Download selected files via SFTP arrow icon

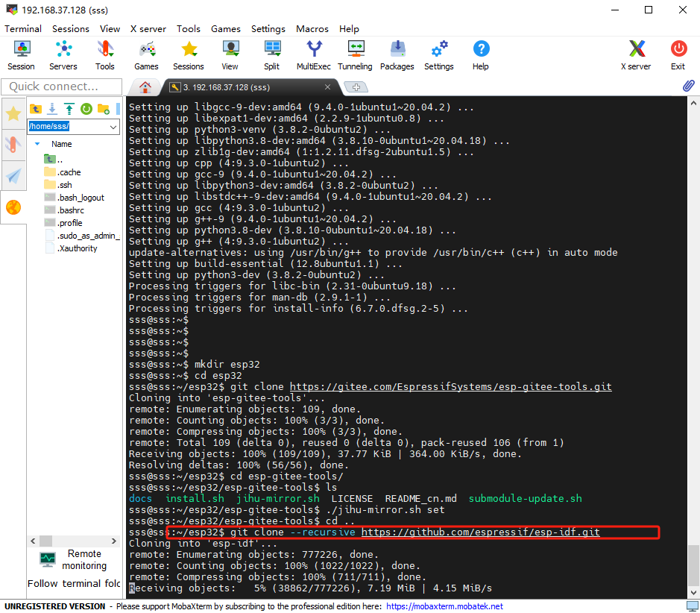click(x=52, y=108)
